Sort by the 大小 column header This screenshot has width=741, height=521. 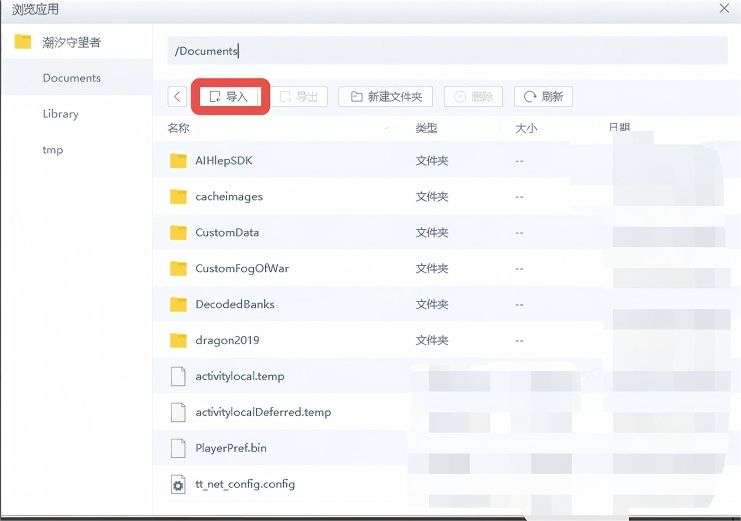pyautogui.click(x=526, y=128)
